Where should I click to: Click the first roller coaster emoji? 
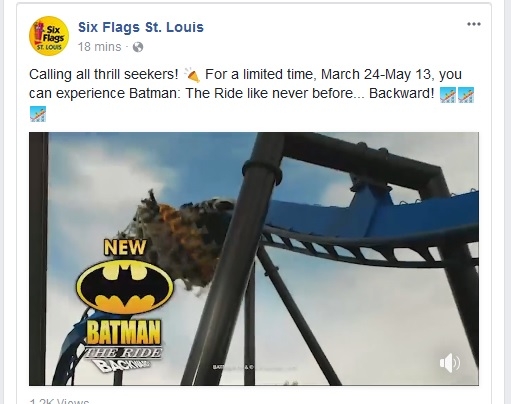pyautogui.click(x=448, y=95)
